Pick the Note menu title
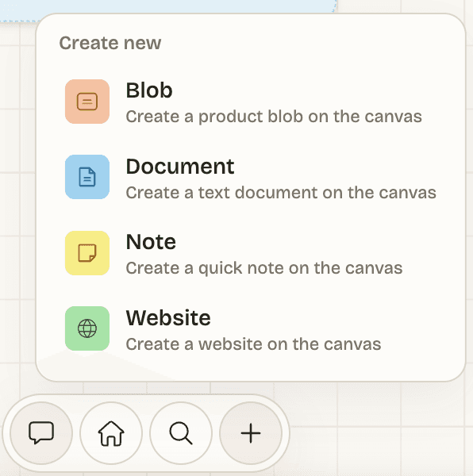The height and width of the screenshot is (476, 473). point(151,242)
